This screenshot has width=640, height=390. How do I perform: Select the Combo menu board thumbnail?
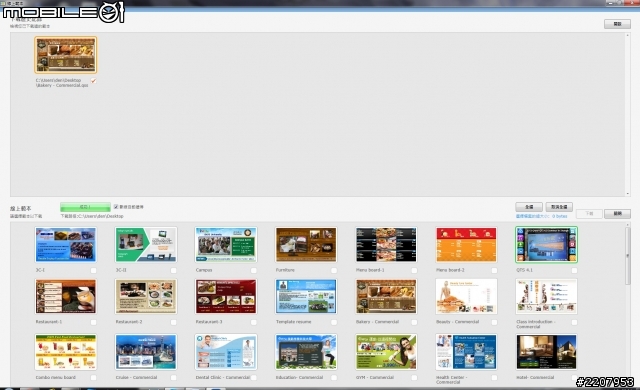pyautogui.click(x=66, y=352)
